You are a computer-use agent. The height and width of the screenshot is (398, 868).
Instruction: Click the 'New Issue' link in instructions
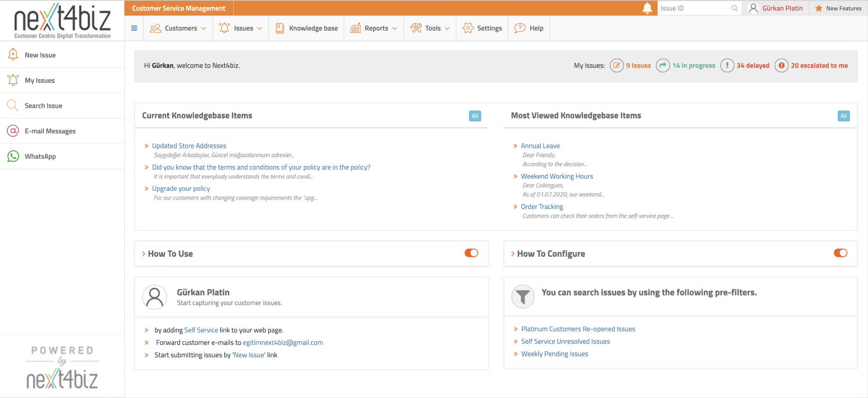pos(249,355)
